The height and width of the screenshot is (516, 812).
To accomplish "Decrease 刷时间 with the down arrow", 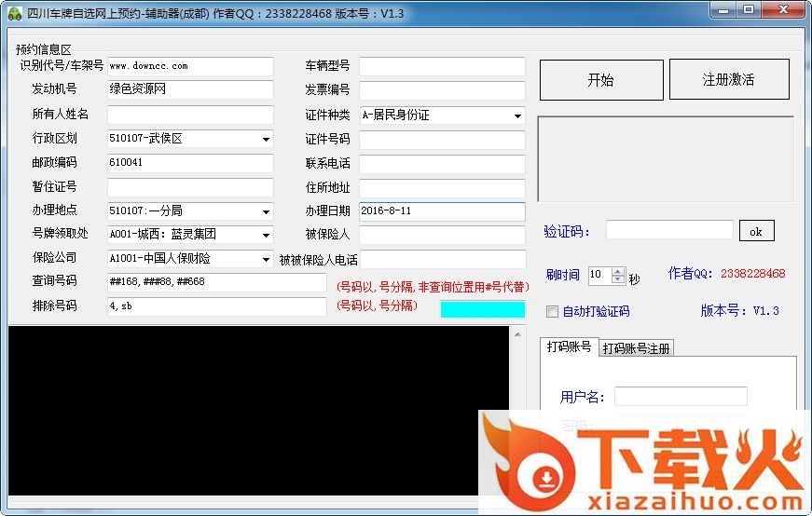I will [618, 279].
